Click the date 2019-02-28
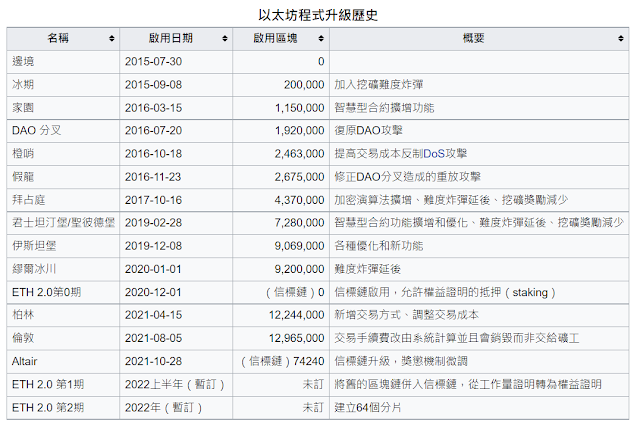The image size is (640, 433). [x=153, y=223]
